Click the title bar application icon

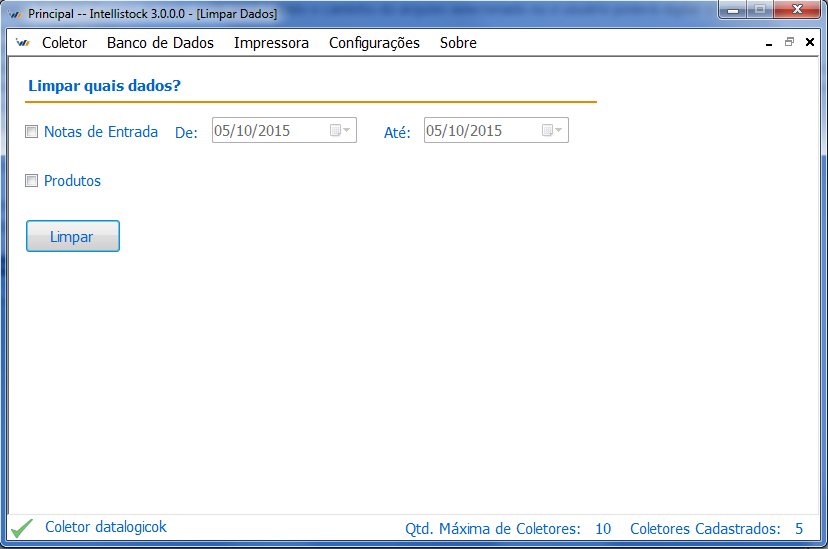(15, 14)
